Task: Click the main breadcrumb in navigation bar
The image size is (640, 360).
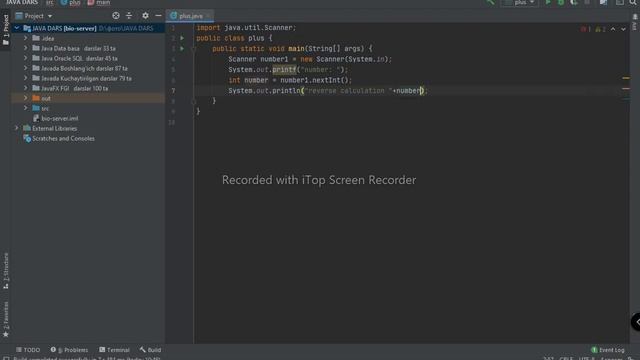Action: point(99,2)
